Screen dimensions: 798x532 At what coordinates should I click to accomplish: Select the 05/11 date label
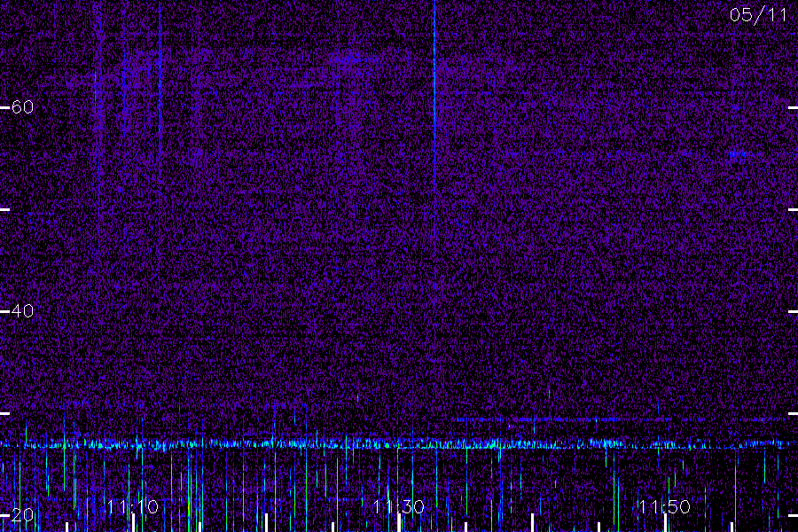click(758, 15)
